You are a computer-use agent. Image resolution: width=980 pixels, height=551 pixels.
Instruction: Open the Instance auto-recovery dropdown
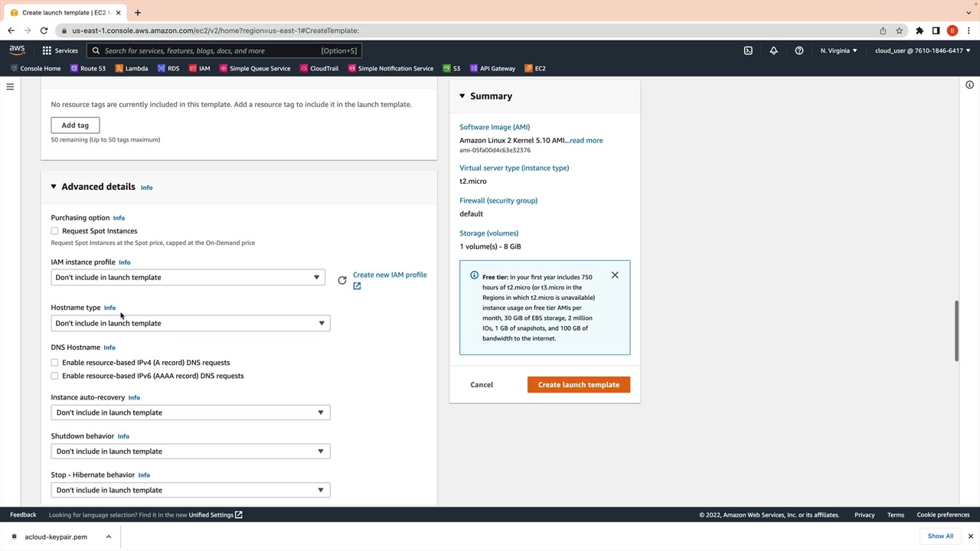coord(191,412)
